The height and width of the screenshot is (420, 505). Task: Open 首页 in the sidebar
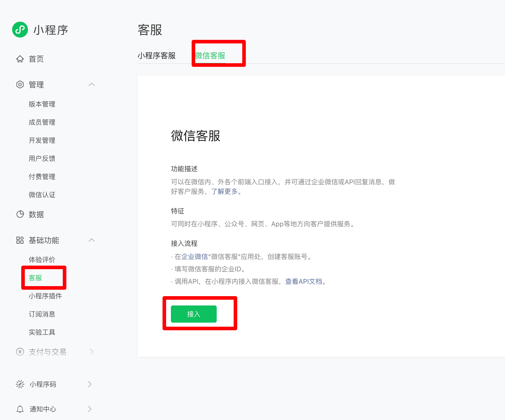pos(36,59)
